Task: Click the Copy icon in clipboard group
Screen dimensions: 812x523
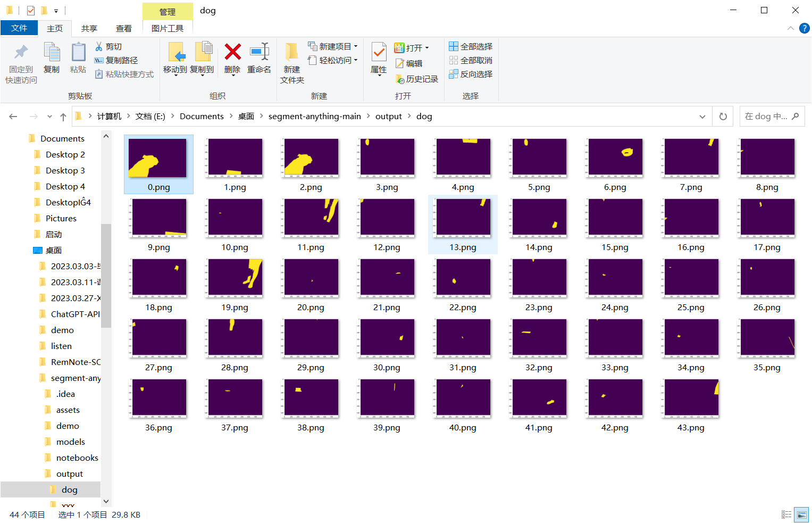Action: point(52,52)
